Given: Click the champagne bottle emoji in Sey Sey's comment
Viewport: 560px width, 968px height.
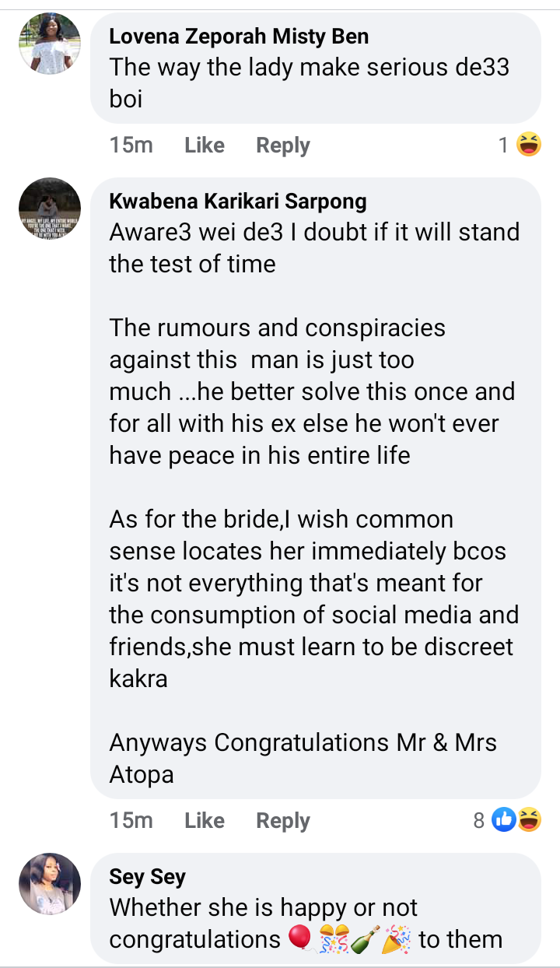Looking at the screenshot, I should click(x=363, y=938).
